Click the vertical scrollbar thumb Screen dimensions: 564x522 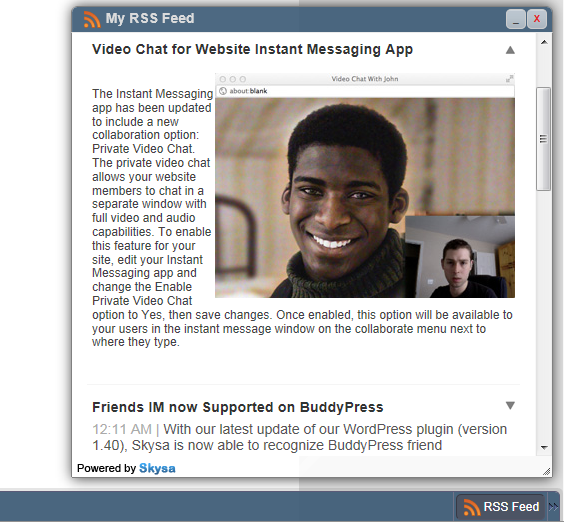pos(543,139)
